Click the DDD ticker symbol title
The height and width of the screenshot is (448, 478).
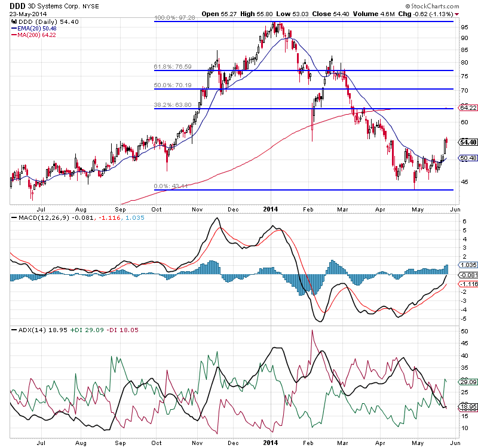[17, 6]
